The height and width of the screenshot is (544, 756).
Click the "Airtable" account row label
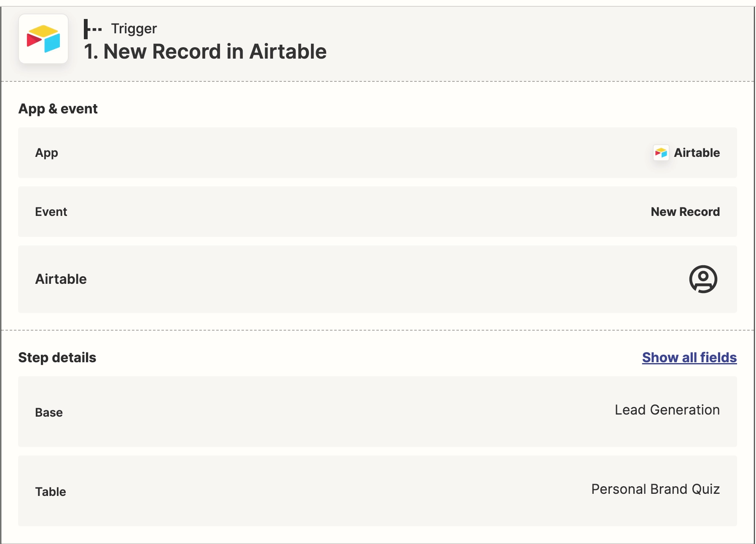coord(61,279)
